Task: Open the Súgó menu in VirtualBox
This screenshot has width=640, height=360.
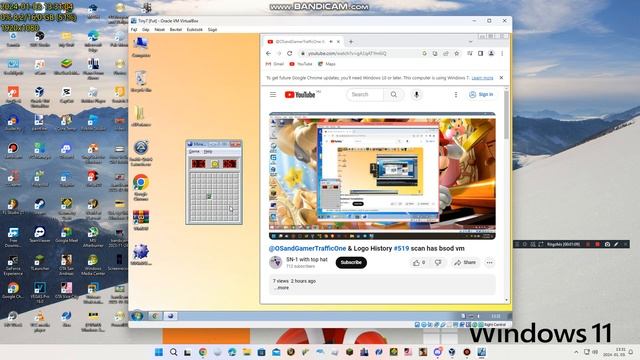Action: (212, 30)
